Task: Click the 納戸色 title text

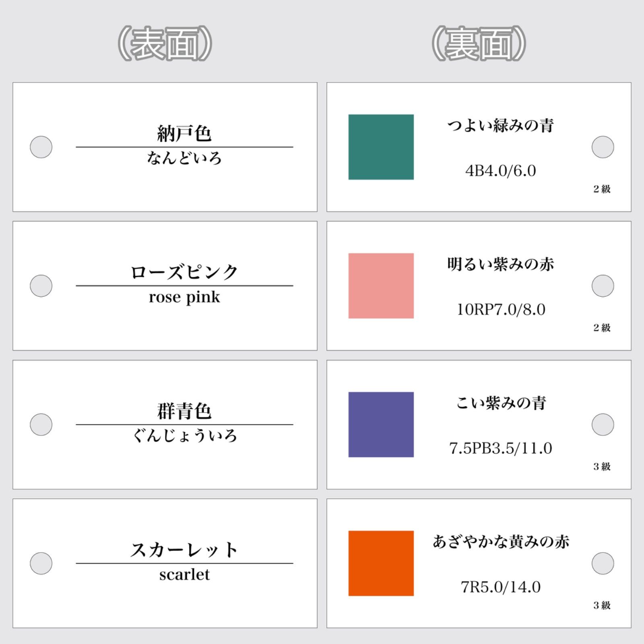Action: point(184,133)
